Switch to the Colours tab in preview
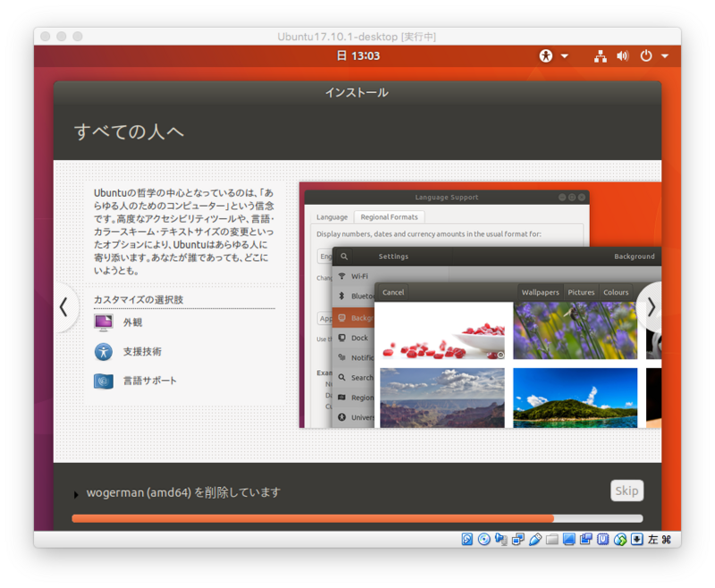Viewport: 715px width, 588px height. pos(616,292)
